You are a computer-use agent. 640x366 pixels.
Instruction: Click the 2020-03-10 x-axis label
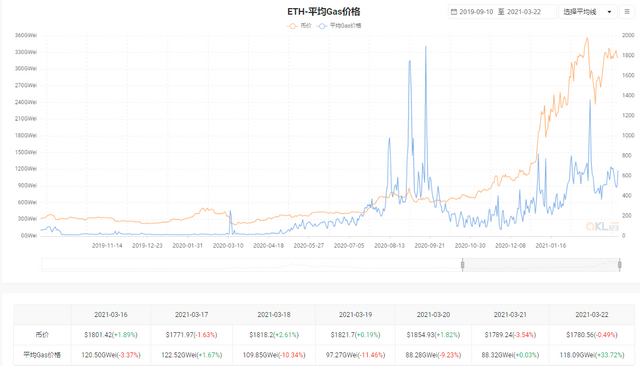228,246
